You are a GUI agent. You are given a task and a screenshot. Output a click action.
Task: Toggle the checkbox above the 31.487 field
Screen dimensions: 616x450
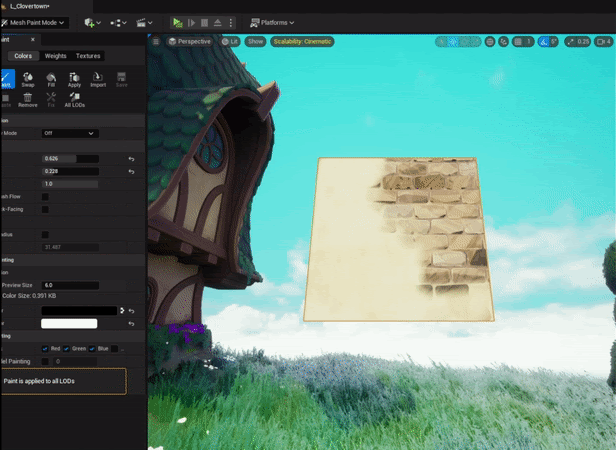[45, 235]
